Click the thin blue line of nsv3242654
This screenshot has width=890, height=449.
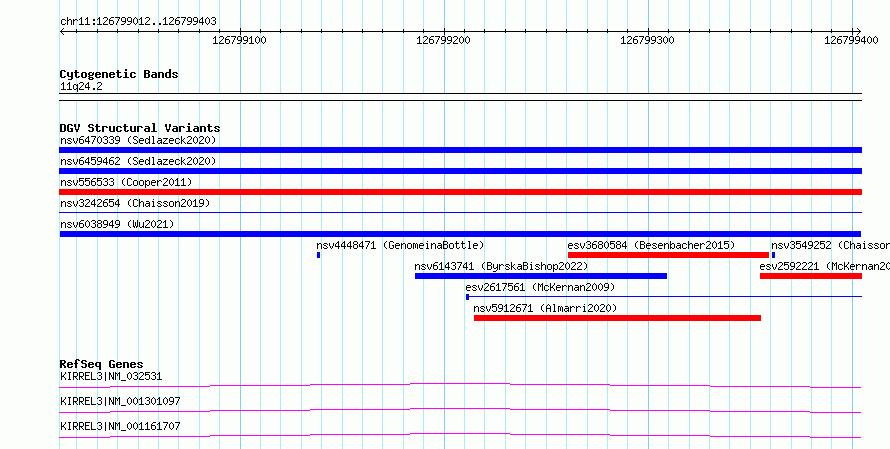[460, 213]
